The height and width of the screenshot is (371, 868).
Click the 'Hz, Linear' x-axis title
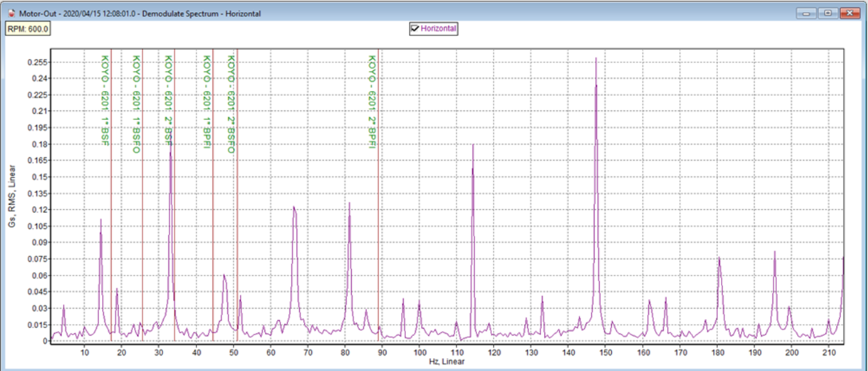click(x=447, y=361)
